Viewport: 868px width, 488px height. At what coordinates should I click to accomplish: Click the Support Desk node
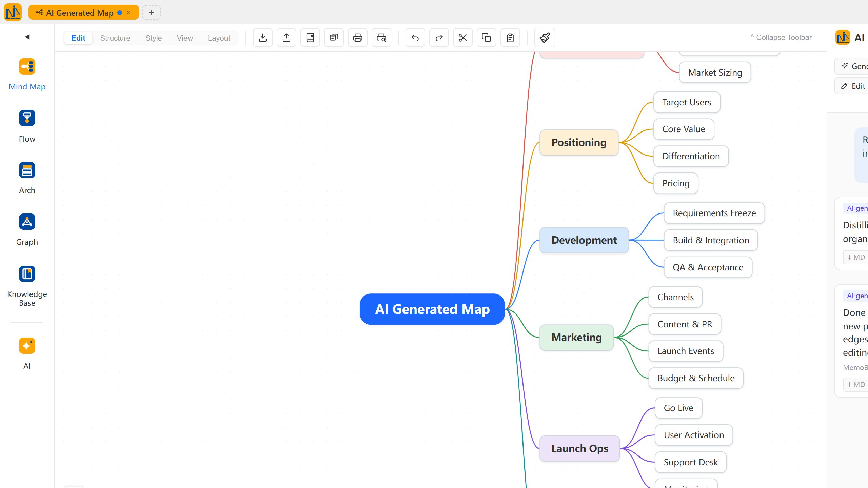[691, 462]
